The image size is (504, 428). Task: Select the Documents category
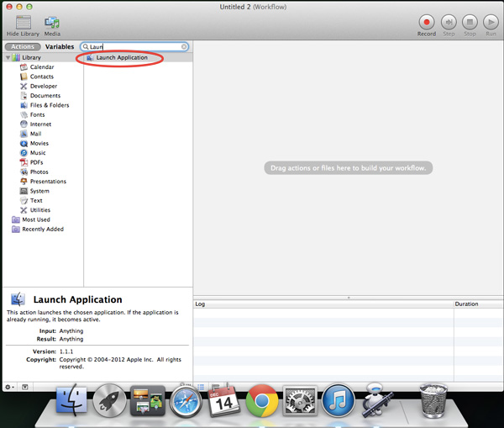pos(45,96)
